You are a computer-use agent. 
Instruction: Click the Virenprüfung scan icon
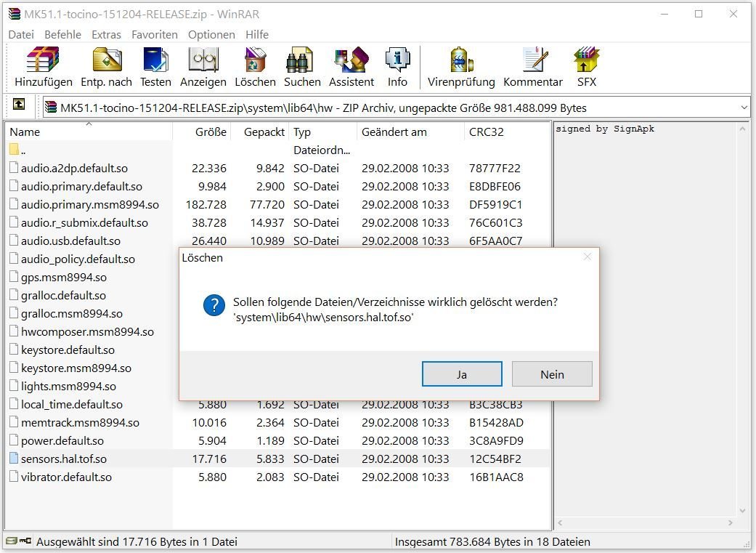pyautogui.click(x=461, y=60)
